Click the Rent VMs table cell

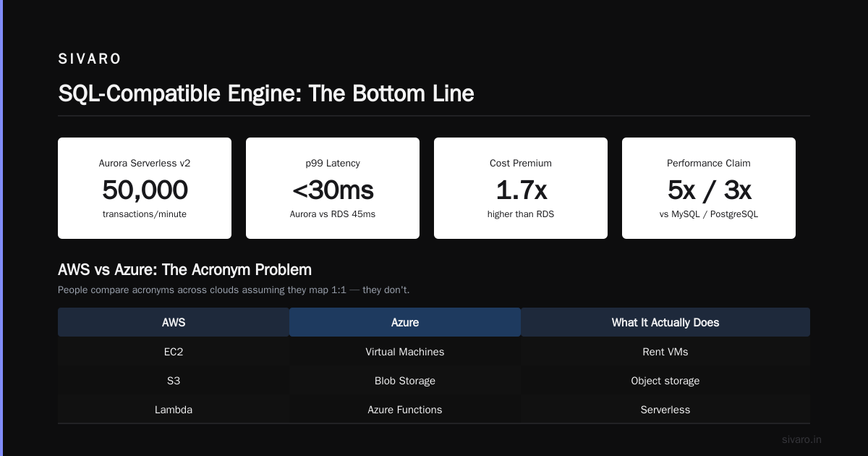point(665,352)
